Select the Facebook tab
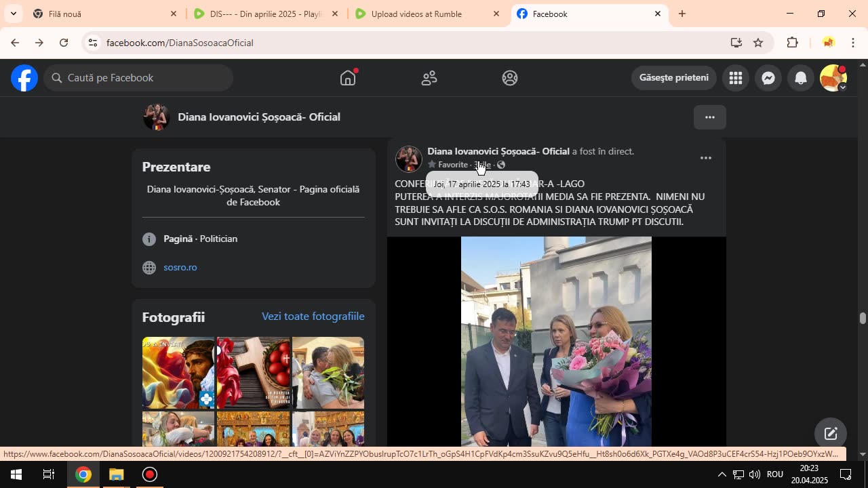This screenshot has width=868, height=488. [589, 14]
